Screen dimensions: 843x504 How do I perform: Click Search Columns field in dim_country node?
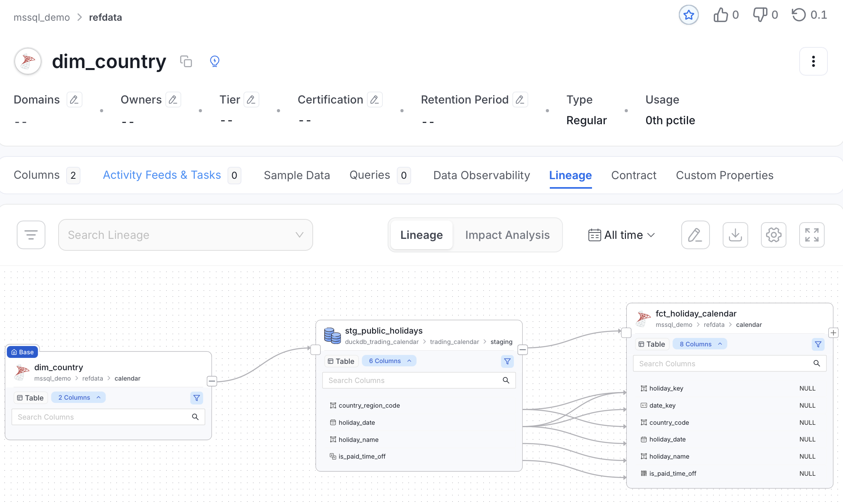tap(108, 417)
